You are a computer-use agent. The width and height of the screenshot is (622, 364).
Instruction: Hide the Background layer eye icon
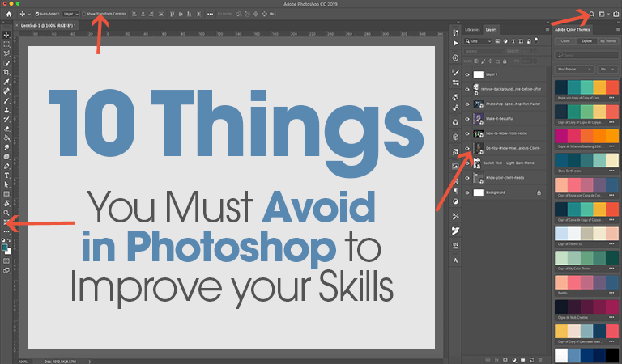(467, 193)
